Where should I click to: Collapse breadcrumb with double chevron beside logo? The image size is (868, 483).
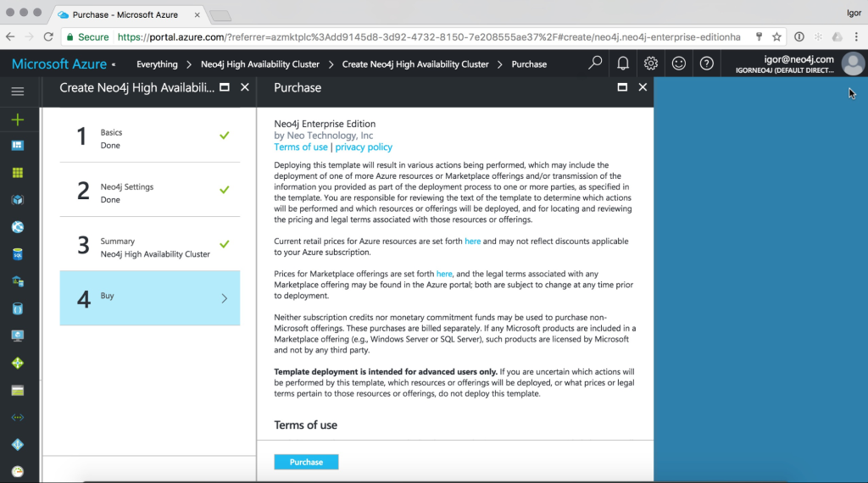click(114, 64)
